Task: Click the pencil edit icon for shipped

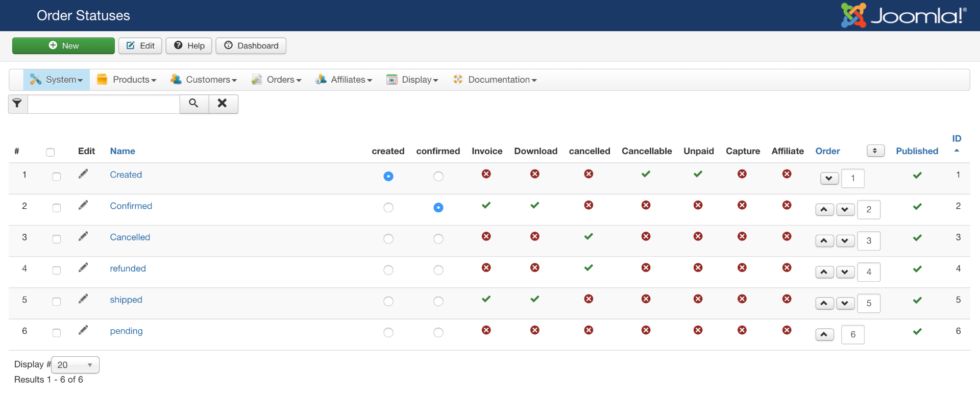Action: click(x=83, y=299)
